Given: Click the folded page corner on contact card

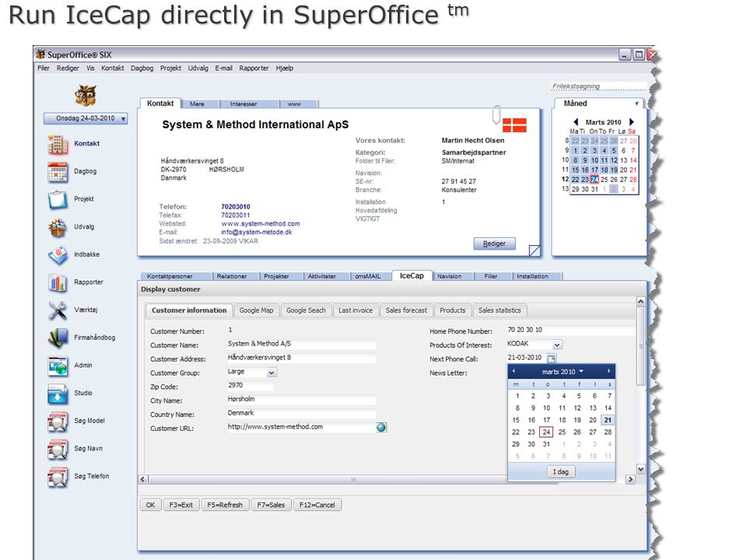Looking at the screenshot, I should pos(535,250).
